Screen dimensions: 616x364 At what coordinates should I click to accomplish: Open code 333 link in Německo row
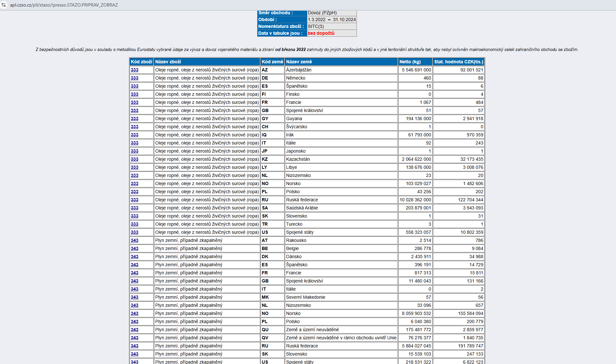134,78
